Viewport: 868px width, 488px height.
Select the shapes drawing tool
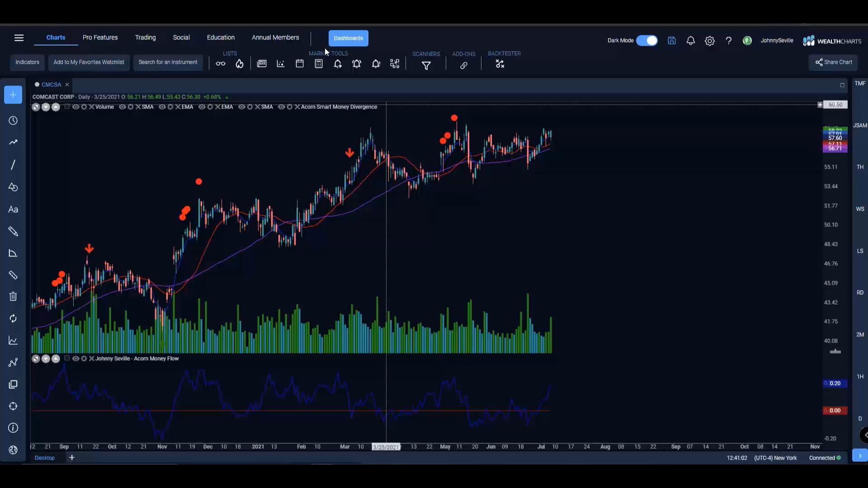click(x=13, y=187)
